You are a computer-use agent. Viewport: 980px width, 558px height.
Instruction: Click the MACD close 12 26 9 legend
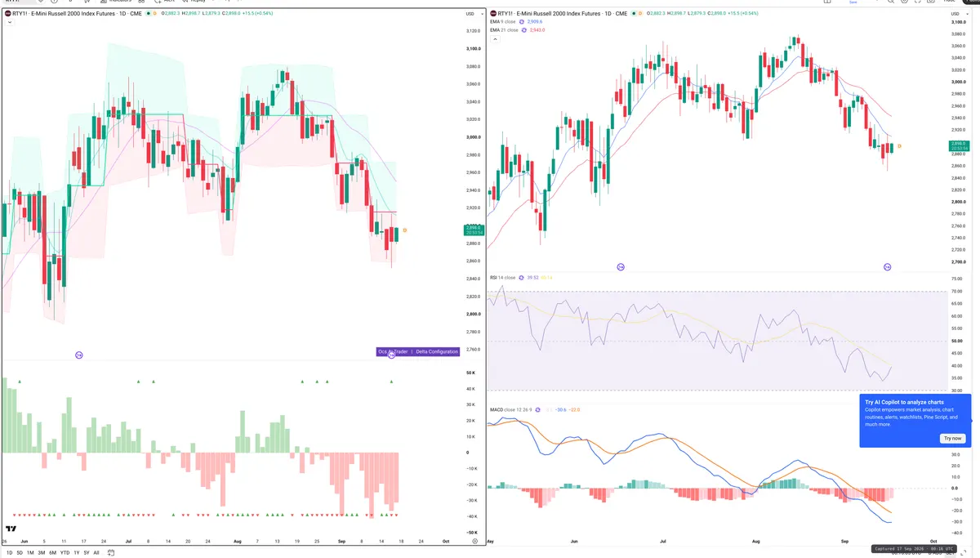(x=510, y=409)
